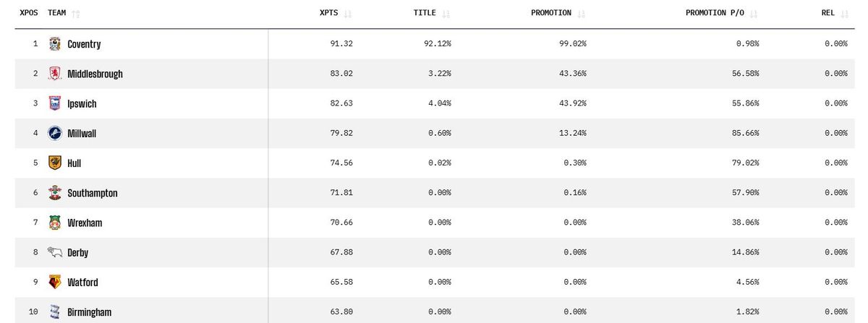Click the Coventry club crest icon
Screen dimensions: 868x323
point(55,44)
